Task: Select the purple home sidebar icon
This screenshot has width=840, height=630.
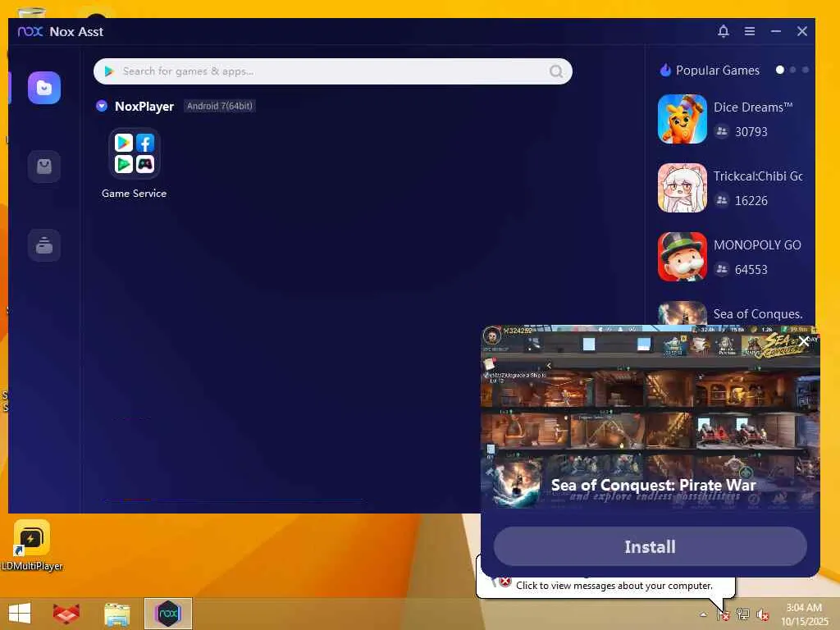Action: [x=44, y=88]
